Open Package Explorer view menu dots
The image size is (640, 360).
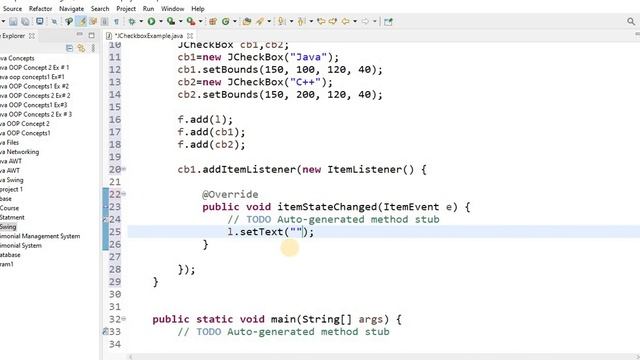click(x=93, y=49)
